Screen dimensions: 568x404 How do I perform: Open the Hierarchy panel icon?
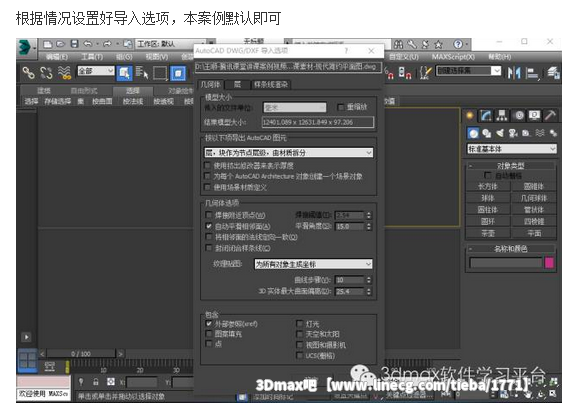(x=502, y=116)
